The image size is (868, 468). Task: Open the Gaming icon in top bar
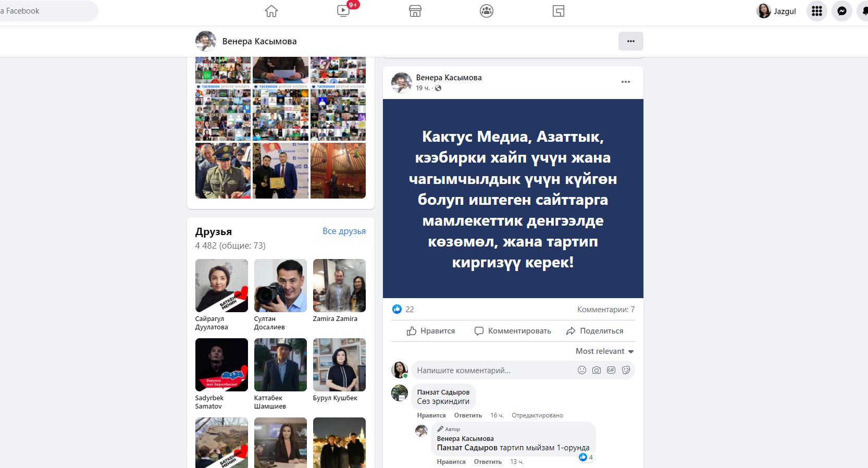point(559,11)
